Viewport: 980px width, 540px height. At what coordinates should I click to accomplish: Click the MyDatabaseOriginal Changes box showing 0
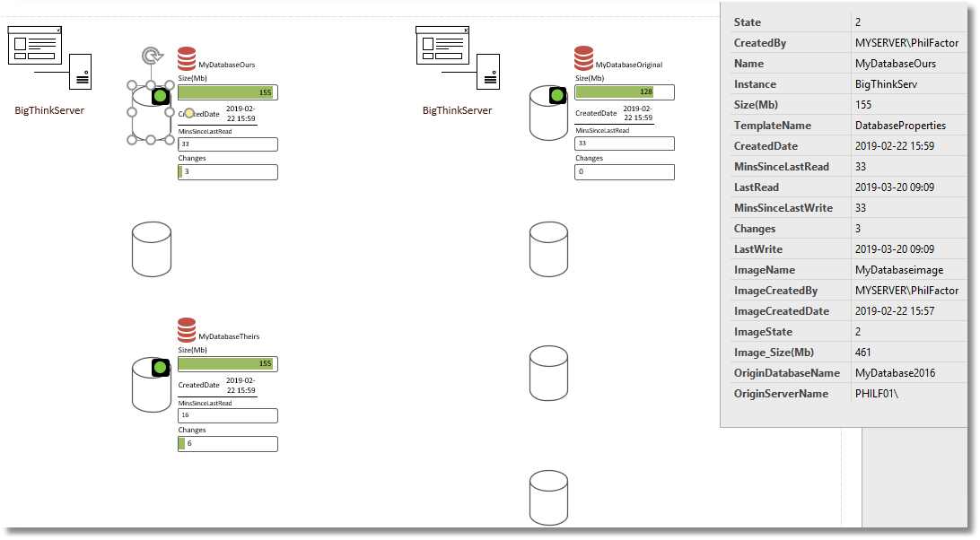(625, 172)
